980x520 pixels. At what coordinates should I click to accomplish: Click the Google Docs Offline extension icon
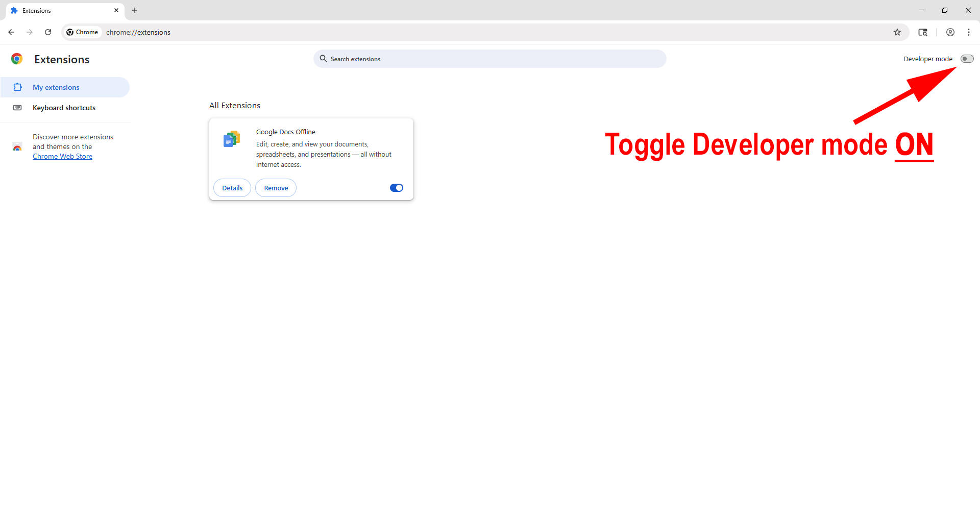(x=231, y=139)
